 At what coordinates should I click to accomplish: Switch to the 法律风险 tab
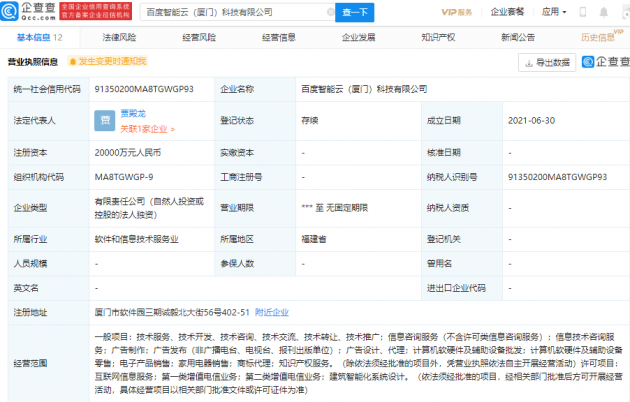[x=119, y=37]
